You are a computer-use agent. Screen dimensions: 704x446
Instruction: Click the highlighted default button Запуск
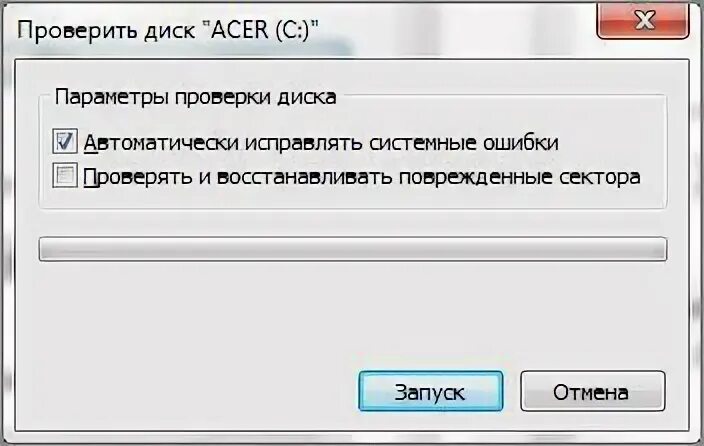[431, 391]
